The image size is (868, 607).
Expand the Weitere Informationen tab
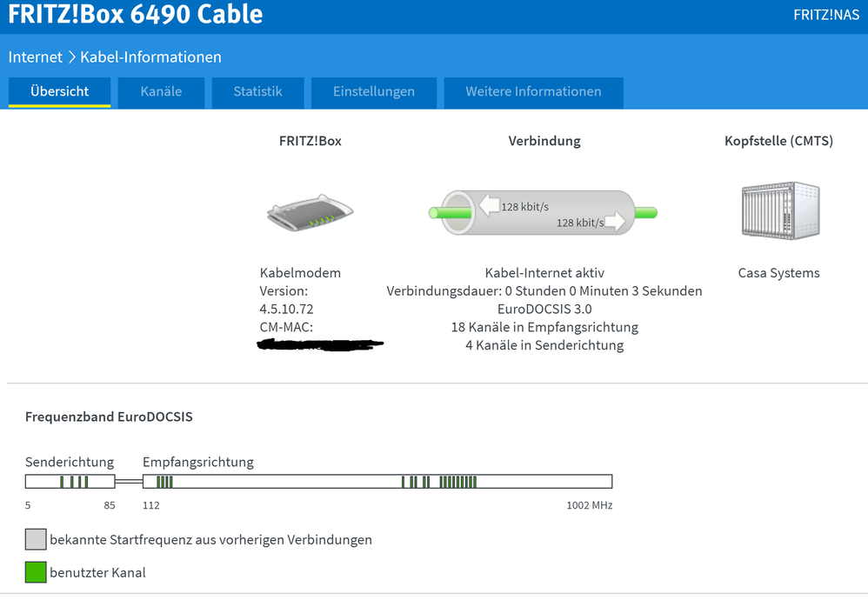533,91
